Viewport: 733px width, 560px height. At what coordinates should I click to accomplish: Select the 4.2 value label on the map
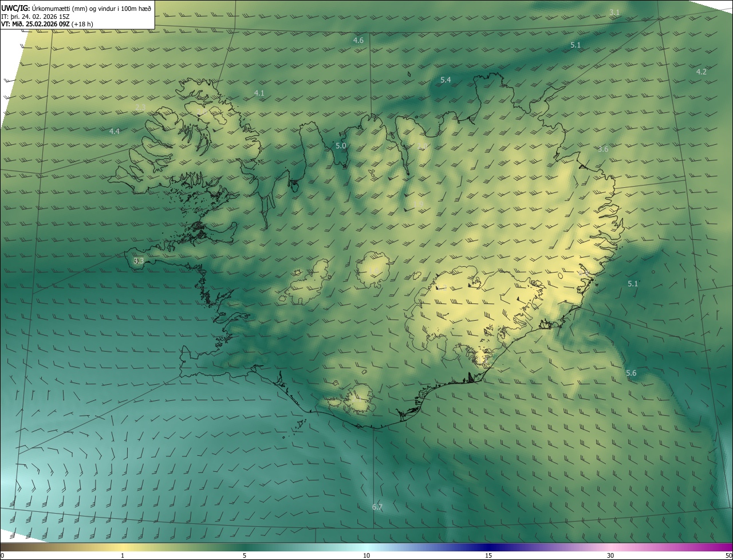(x=702, y=72)
